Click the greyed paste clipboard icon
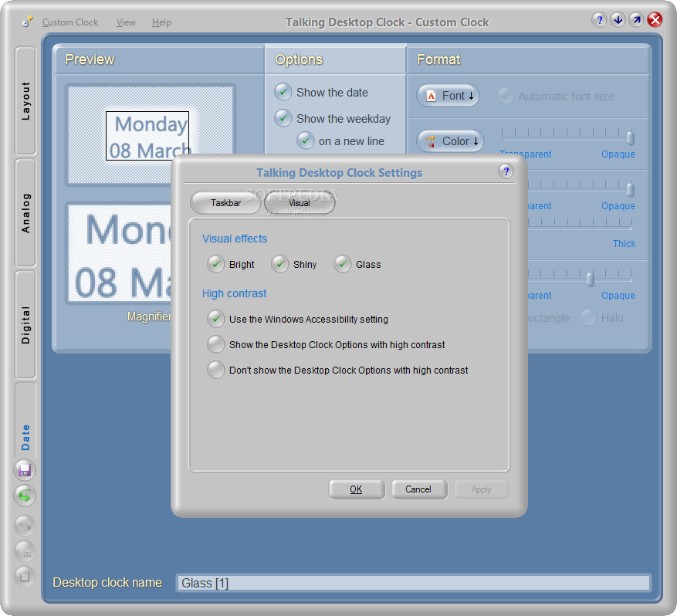The height and width of the screenshot is (616, 677). click(x=25, y=577)
